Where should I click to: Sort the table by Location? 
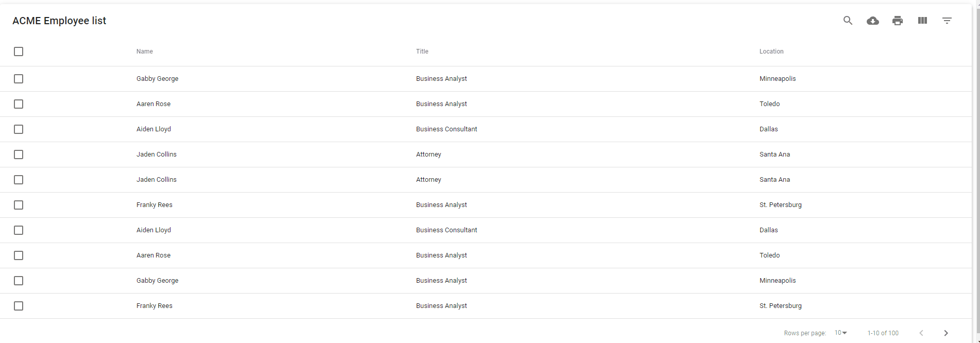[x=771, y=51]
